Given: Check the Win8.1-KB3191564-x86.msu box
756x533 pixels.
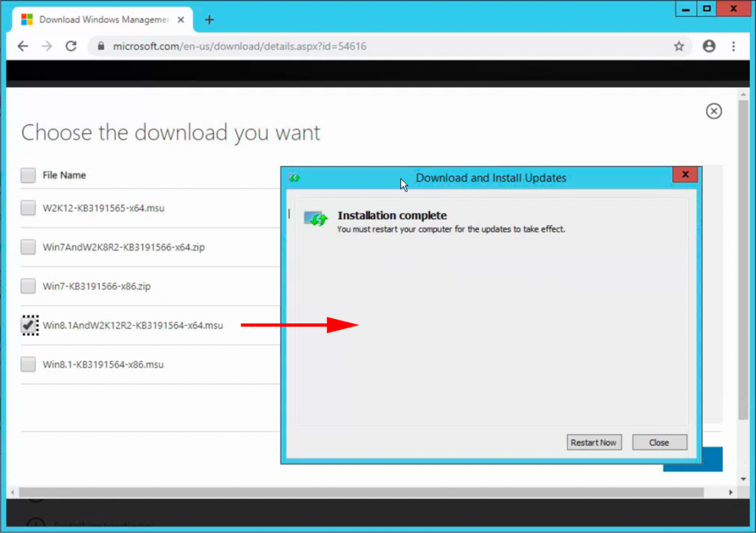Looking at the screenshot, I should [27, 364].
